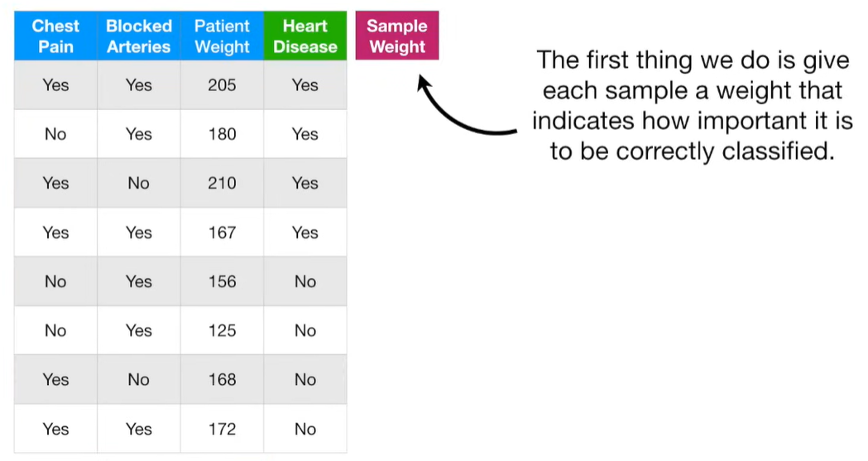868x461 pixels.
Task: Select Blocked Arteries value in the 210 row
Action: click(139, 183)
